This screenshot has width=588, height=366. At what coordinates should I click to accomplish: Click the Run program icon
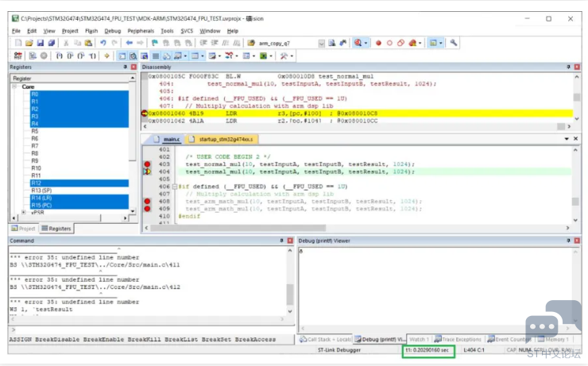pyautogui.click(x=33, y=56)
